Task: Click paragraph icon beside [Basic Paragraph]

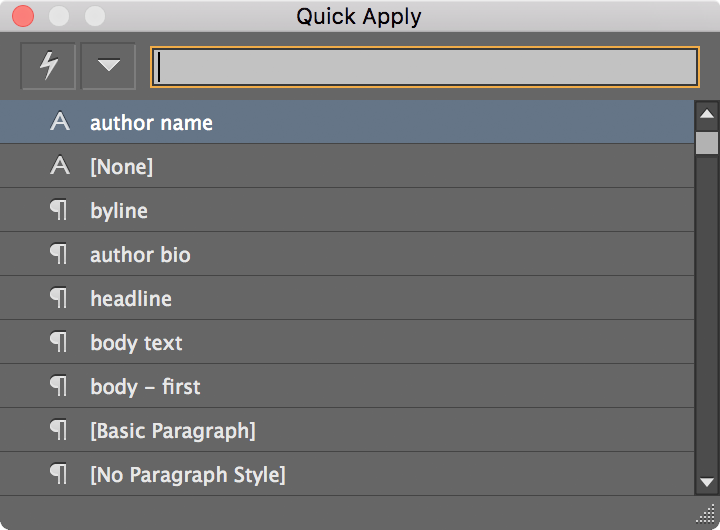Action: 60,431
